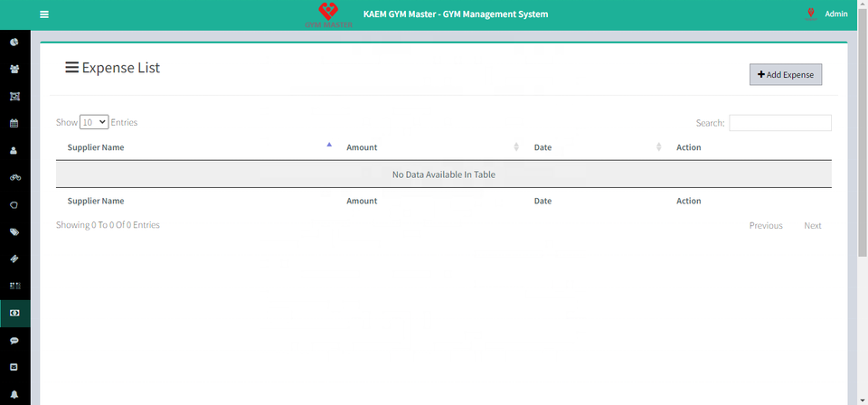Screen dimensions: 868x405
Task: Click into the Search input field
Action: [x=779, y=123]
